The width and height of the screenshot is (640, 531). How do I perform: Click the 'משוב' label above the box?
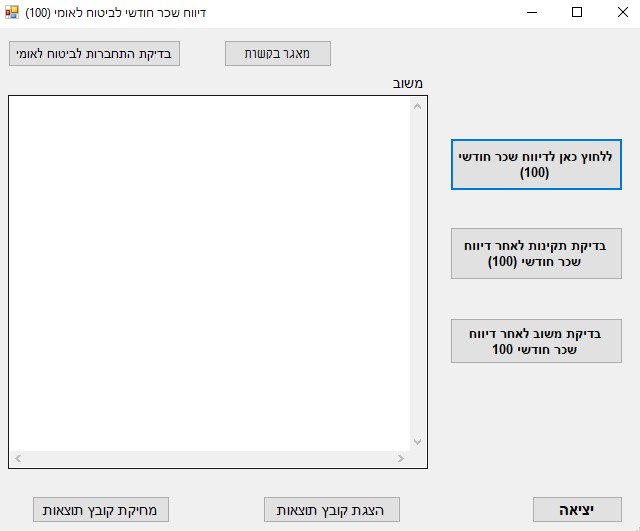[x=407, y=84]
